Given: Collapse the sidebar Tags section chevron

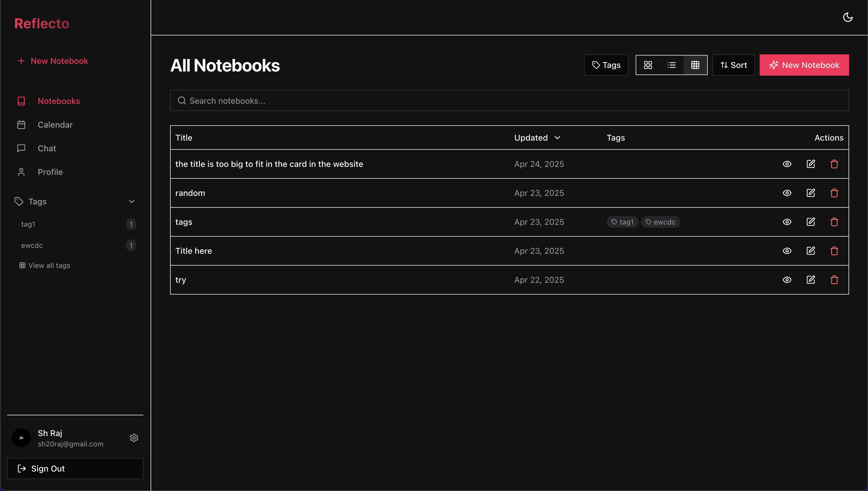Looking at the screenshot, I should point(131,202).
